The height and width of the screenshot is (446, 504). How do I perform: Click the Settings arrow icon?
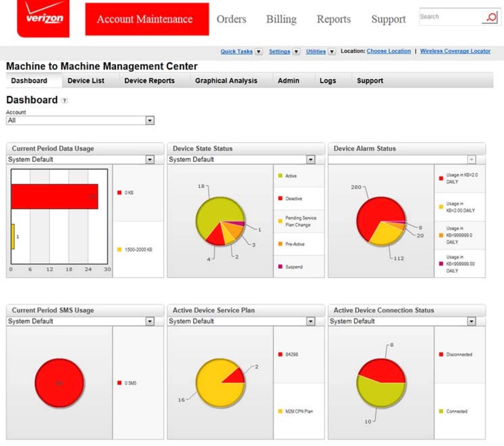(296, 52)
